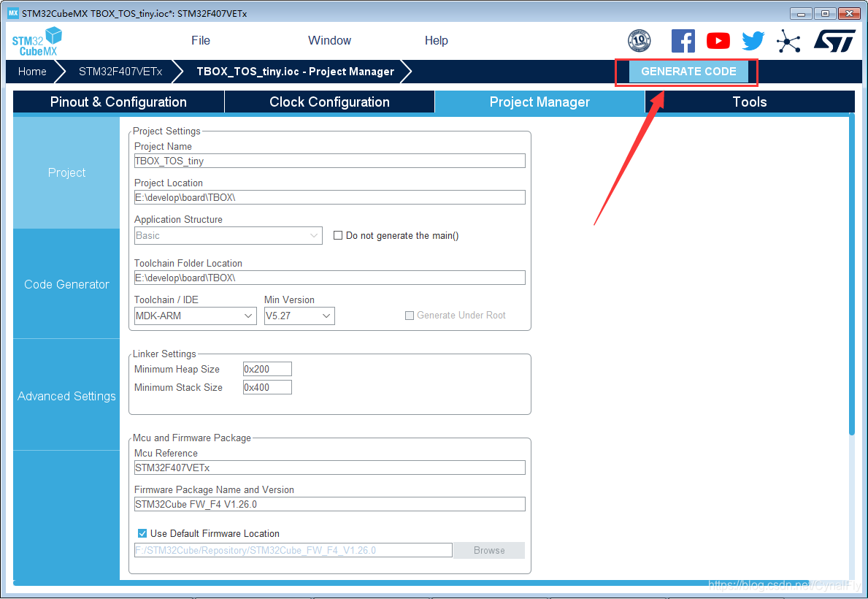
Task: Toggle Do not generate the main() checkbox
Action: pos(338,235)
